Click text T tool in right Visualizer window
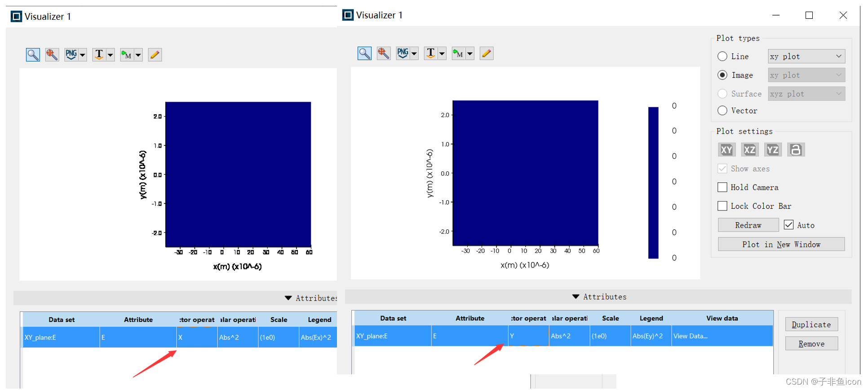Screen dimensions: 868x390 430,53
